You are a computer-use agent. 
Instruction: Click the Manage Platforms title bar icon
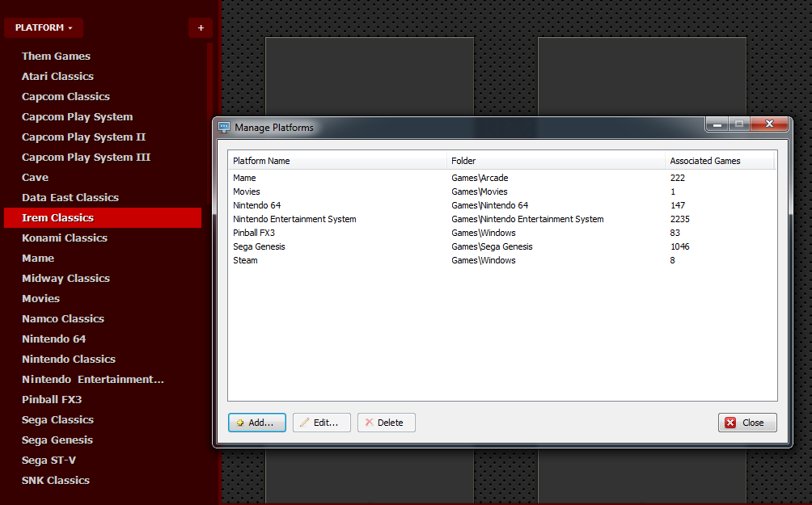pyautogui.click(x=224, y=128)
